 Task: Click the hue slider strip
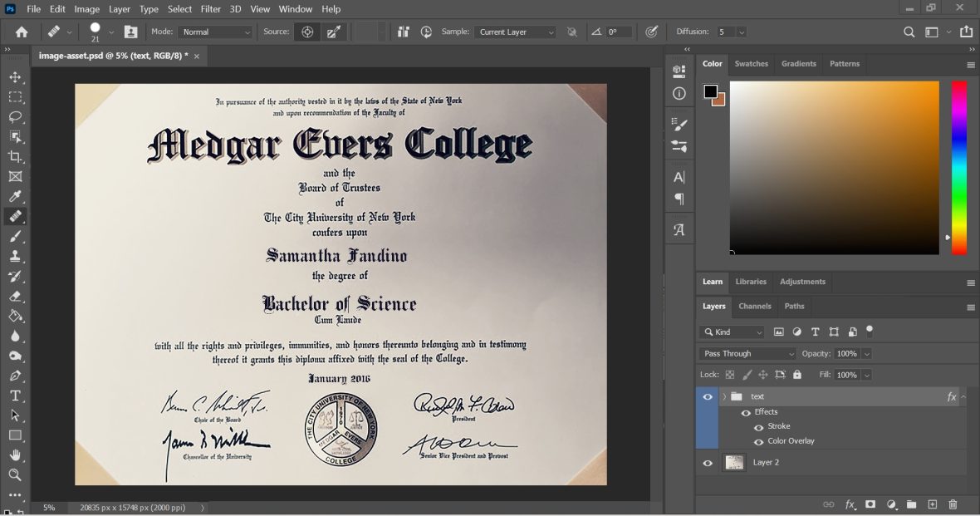click(x=958, y=168)
